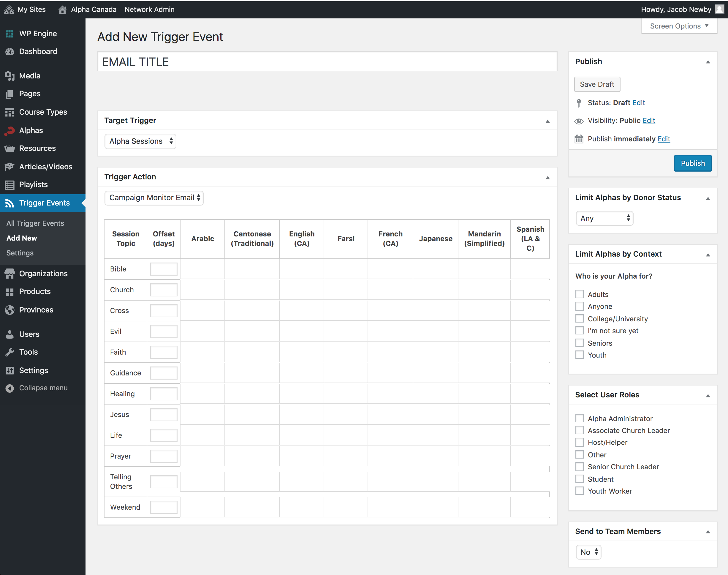728x575 pixels.
Task: Click the Organizations store icon
Action: click(10, 274)
